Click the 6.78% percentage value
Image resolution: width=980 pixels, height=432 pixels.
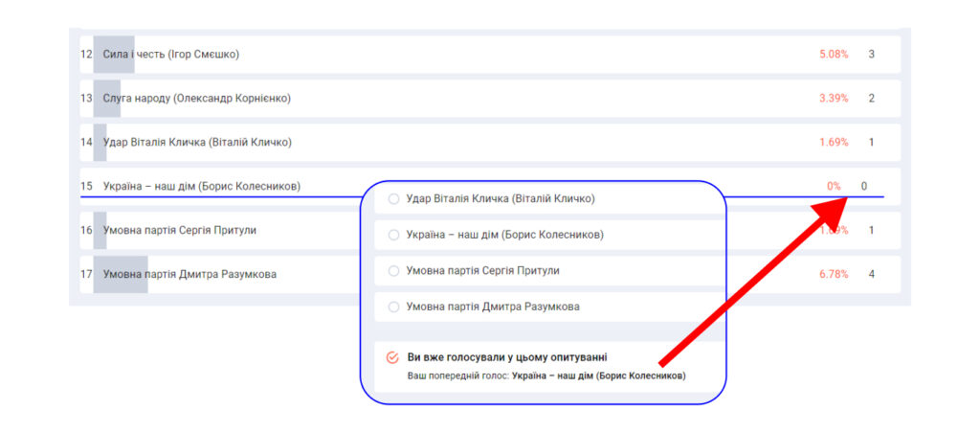click(x=834, y=274)
